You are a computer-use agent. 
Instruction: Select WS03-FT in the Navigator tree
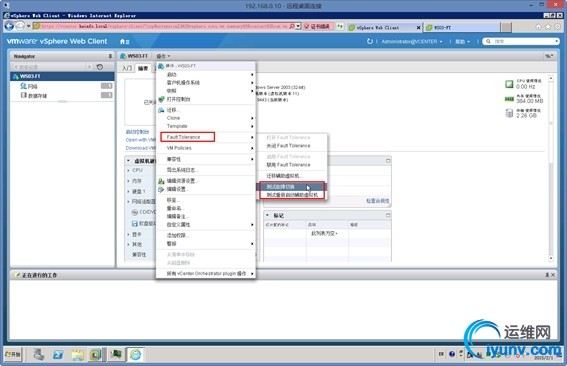click(62, 76)
